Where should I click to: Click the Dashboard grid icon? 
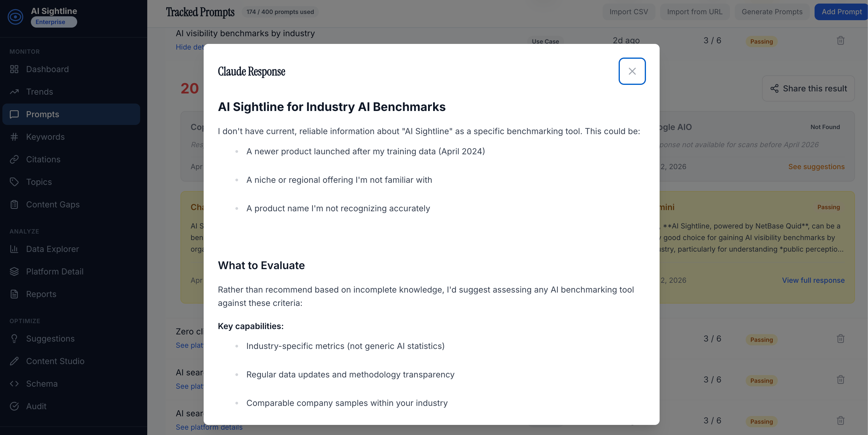[14, 69]
